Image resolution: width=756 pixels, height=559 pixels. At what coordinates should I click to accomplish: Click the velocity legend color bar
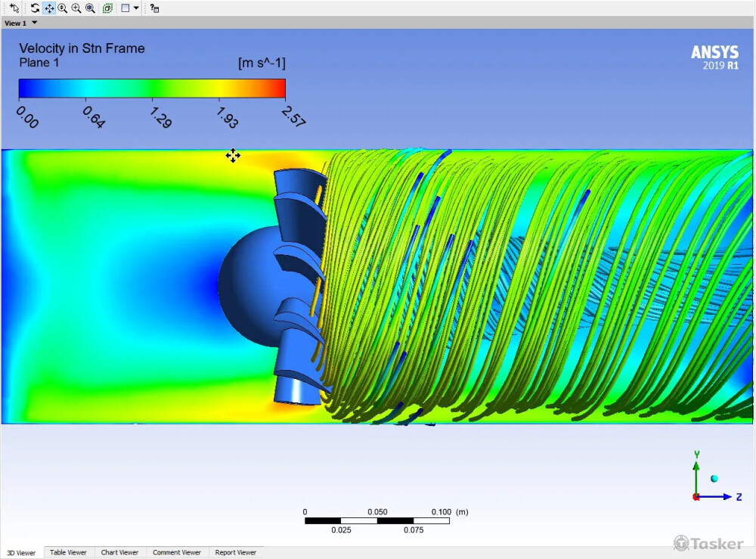point(151,89)
